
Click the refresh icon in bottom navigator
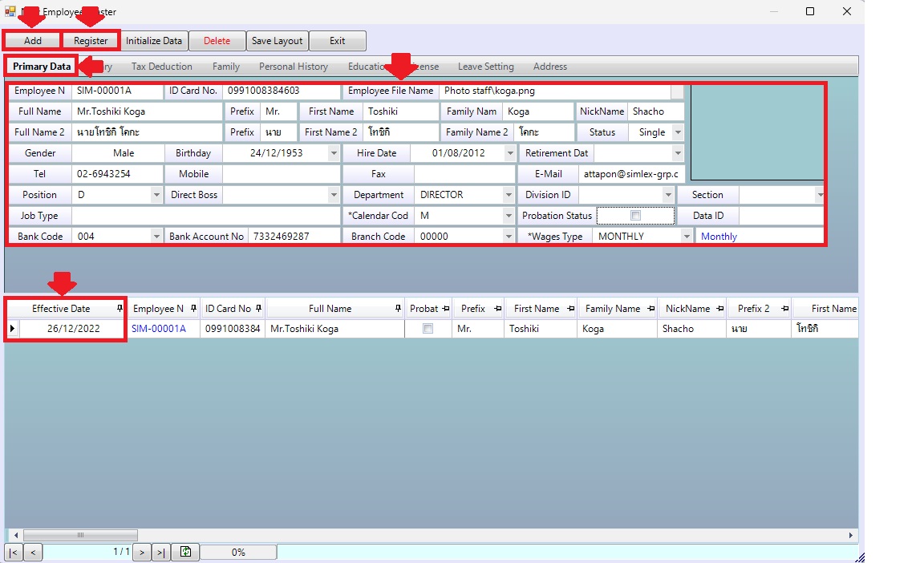click(185, 552)
